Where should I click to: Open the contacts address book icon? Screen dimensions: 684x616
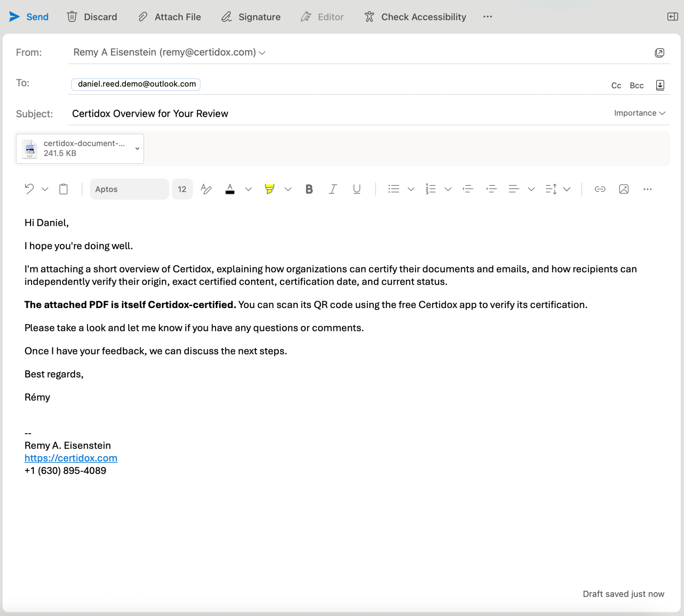click(x=660, y=85)
